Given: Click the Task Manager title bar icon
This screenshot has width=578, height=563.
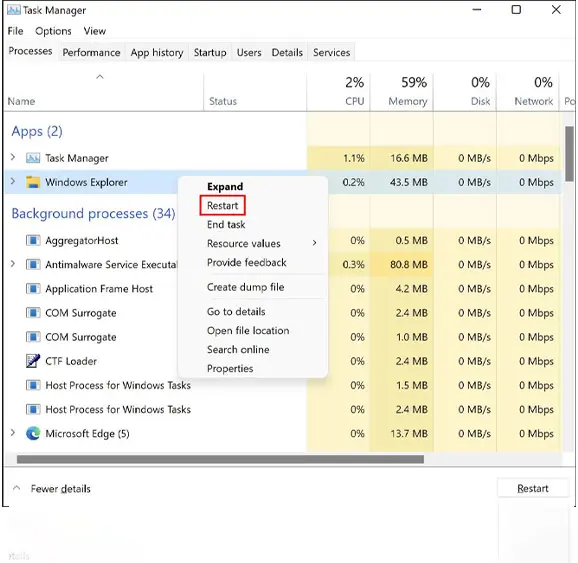Looking at the screenshot, I should (14, 10).
